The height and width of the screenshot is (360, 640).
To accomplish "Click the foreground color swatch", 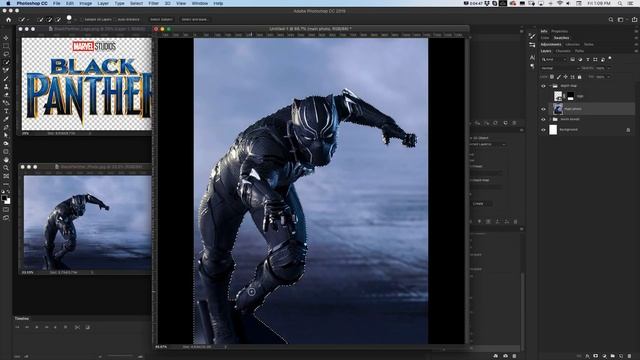I will (4, 198).
